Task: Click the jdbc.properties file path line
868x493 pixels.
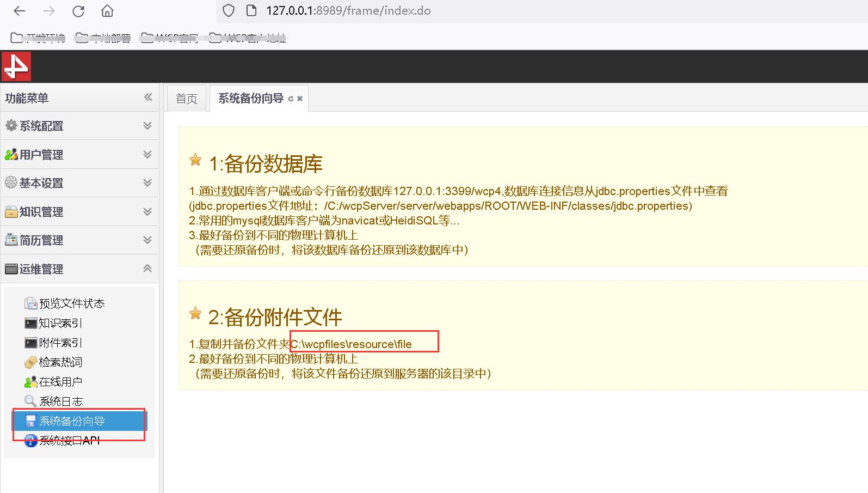Action: click(440, 206)
